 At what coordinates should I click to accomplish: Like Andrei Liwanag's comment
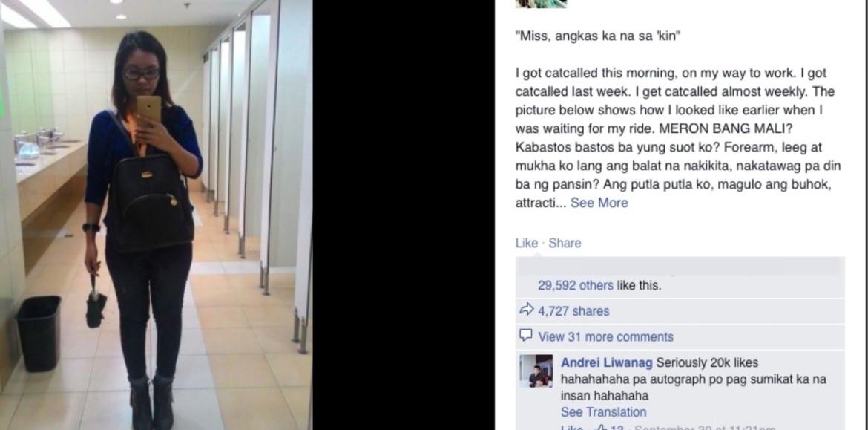572,428
